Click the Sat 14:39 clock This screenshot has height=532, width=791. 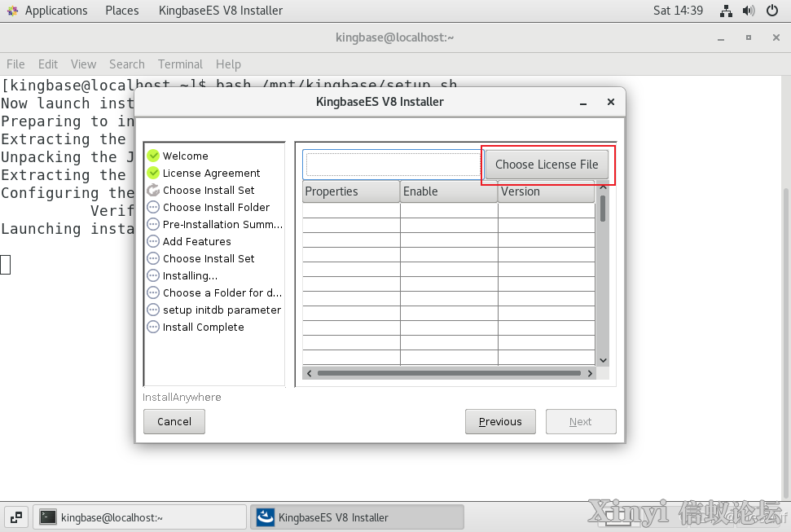click(x=678, y=11)
